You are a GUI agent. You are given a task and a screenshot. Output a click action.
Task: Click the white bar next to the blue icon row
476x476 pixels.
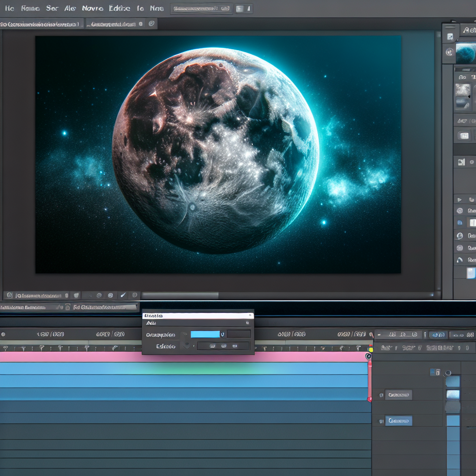point(473,223)
